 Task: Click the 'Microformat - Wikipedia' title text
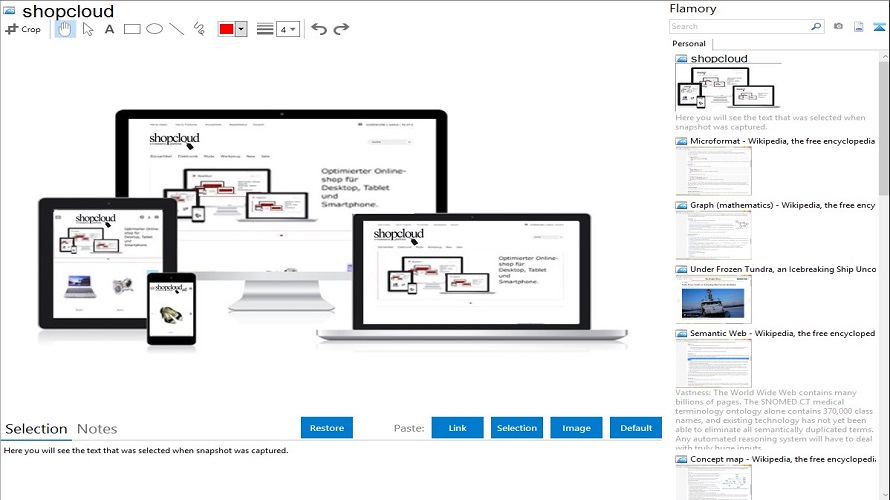click(783, 141)
